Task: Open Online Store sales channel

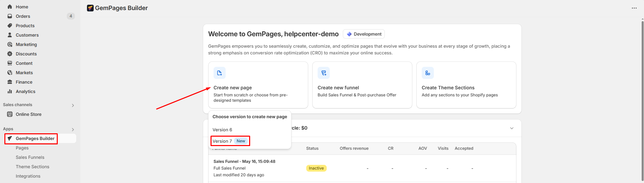Action: click(29, 114)
